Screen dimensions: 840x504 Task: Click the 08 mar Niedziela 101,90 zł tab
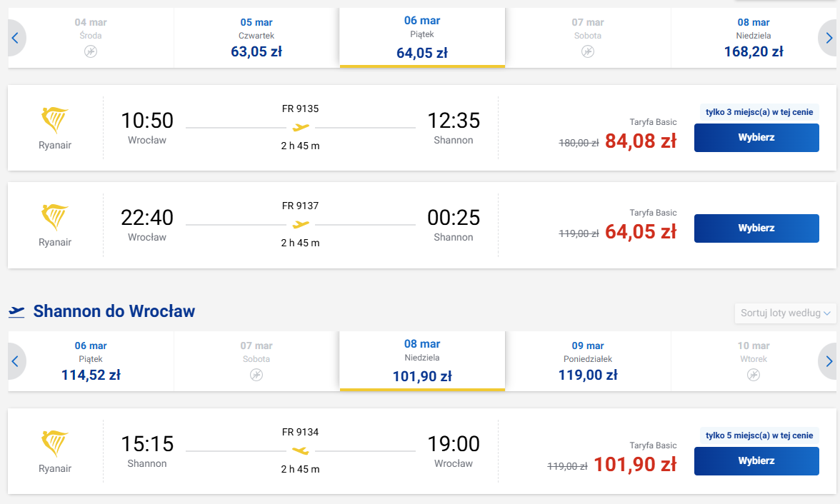click(422, 361)
